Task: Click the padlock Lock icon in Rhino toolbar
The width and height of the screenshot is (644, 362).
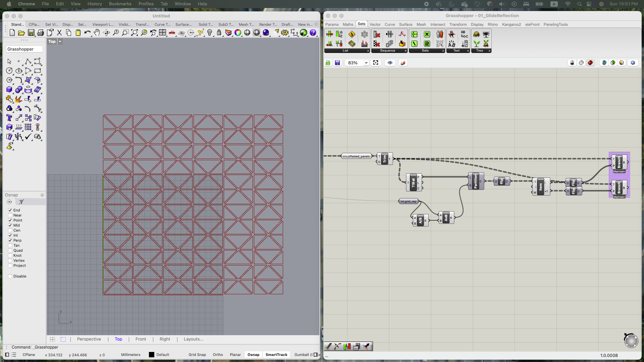Action: coord(219,33)
